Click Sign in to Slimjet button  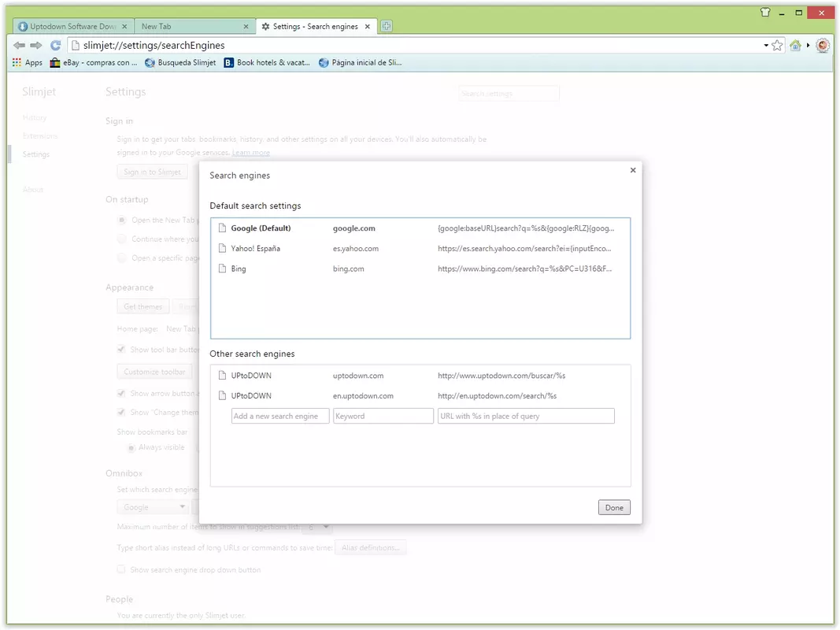[x=152, y=172]
